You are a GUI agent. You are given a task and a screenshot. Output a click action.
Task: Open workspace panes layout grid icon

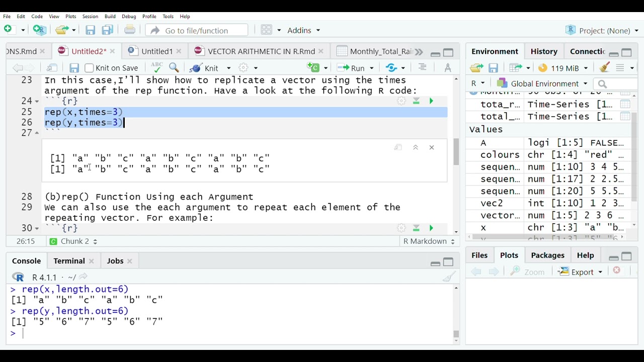click(267, 30)
